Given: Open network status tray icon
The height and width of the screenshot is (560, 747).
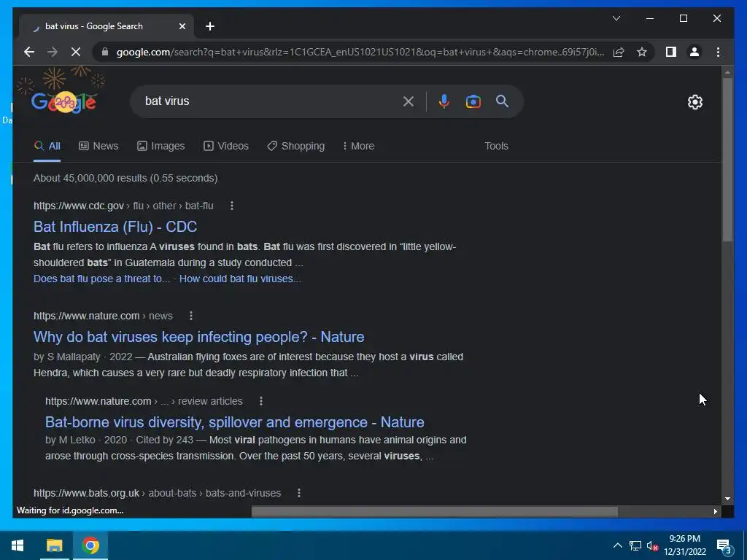Looking at the screenshot, I should (635, 545).
